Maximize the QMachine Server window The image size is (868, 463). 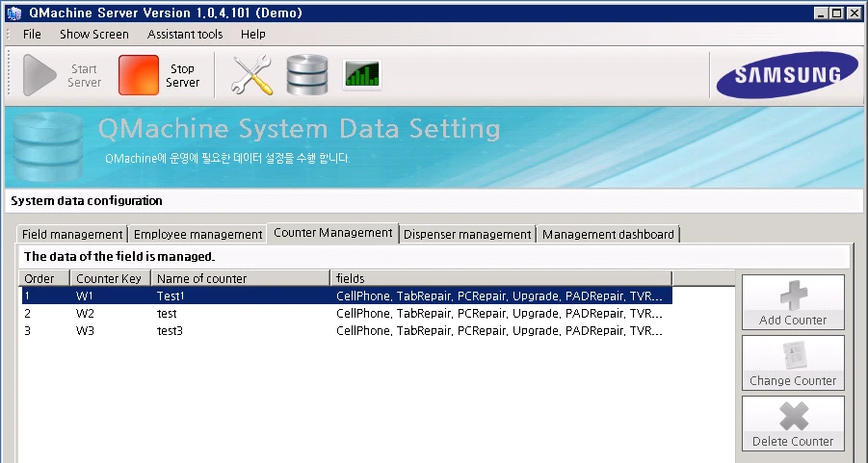[x=837, y=13]
